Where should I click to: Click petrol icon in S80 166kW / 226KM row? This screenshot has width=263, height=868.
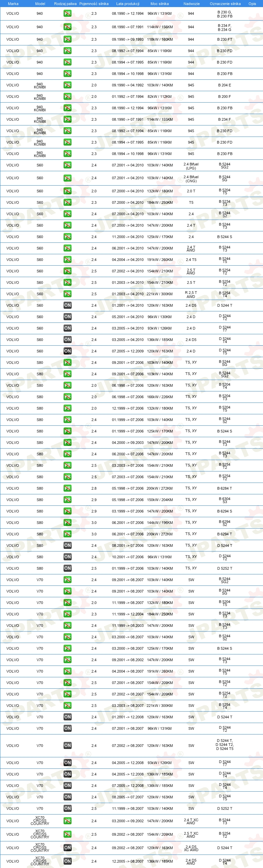click(68, 397)
